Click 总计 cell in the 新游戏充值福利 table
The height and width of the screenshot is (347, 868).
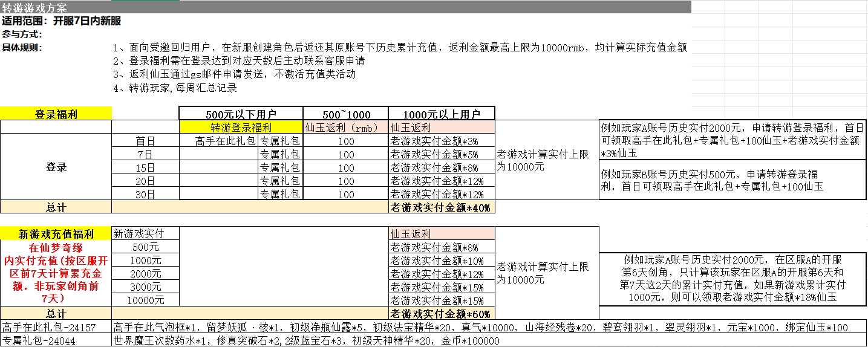pos(56,314)
